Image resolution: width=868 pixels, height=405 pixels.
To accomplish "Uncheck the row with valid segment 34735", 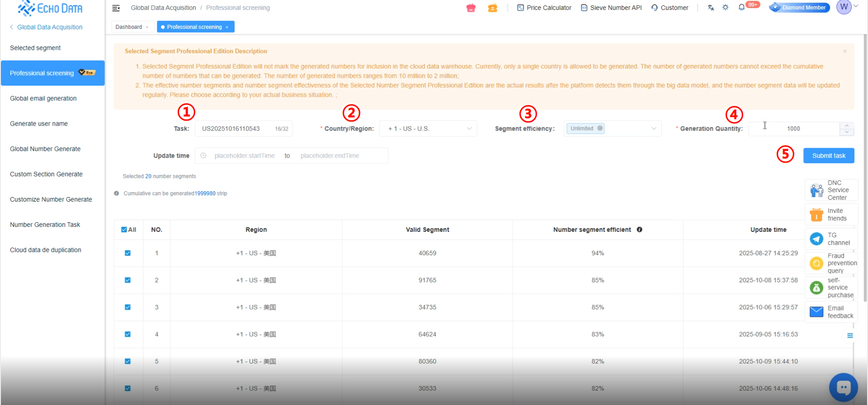I will (x=127, y=307).
